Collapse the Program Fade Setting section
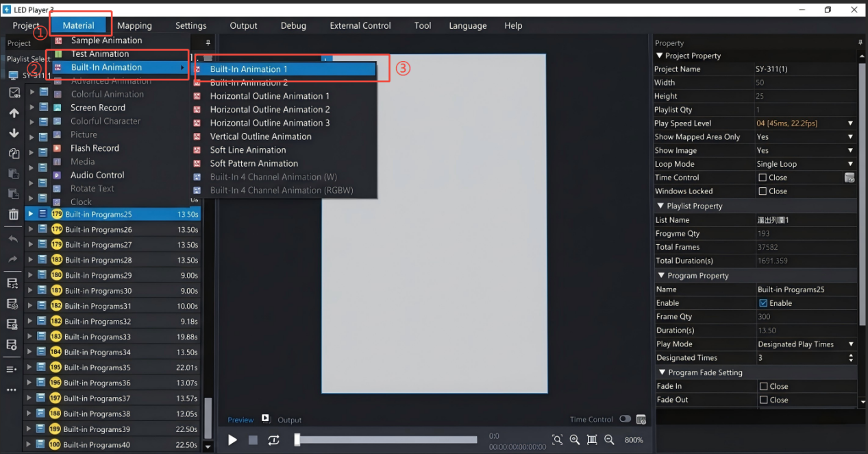 pyautogui.click(x=661, y=372)
